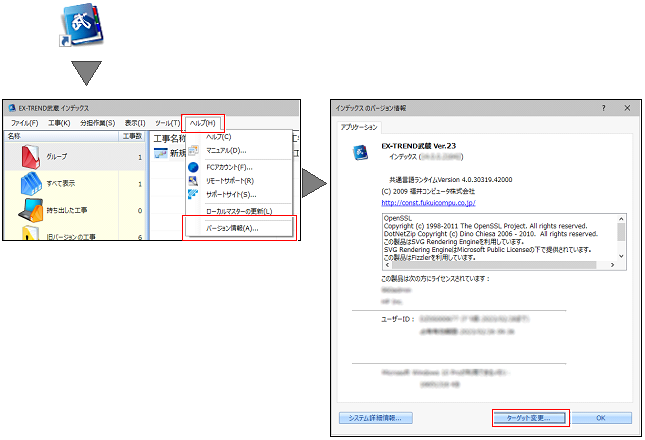Open the 分担作業(S) menu

click(97, 123)
